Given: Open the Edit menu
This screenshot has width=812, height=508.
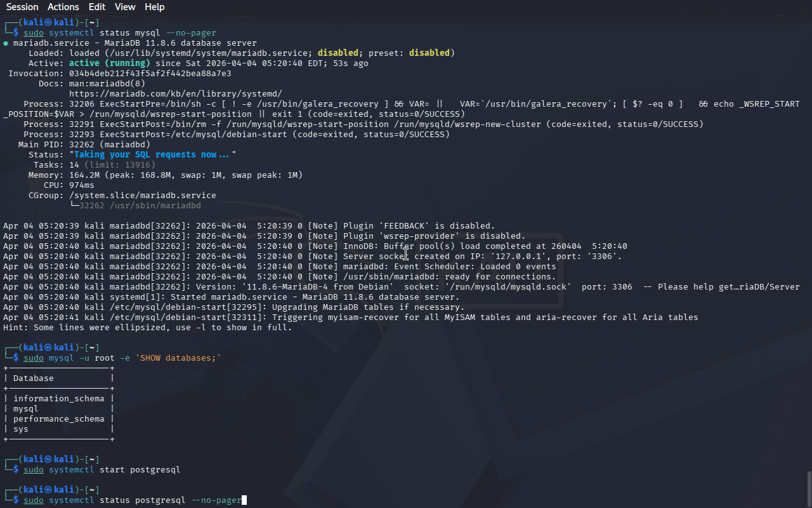Looking at the screenshot, I should (x=97, y=7).
